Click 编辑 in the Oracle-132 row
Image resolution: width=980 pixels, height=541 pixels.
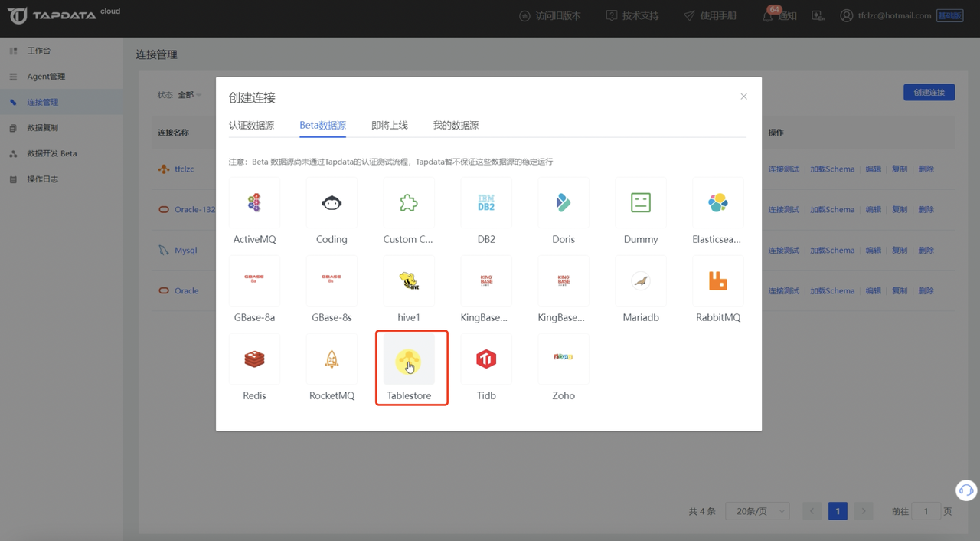[874, 209]
